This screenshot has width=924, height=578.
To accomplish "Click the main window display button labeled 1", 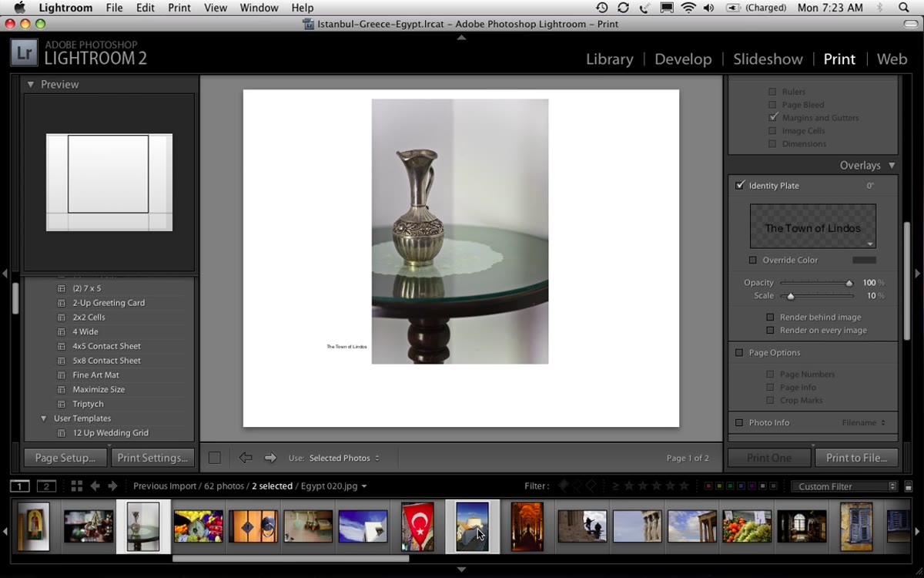I will [x=19, y=486].
